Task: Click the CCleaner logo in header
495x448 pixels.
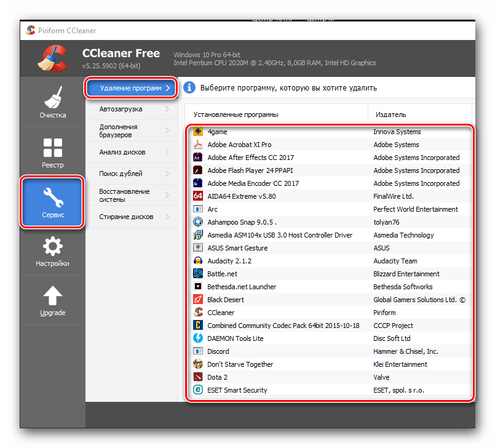Action: point(52,58)
